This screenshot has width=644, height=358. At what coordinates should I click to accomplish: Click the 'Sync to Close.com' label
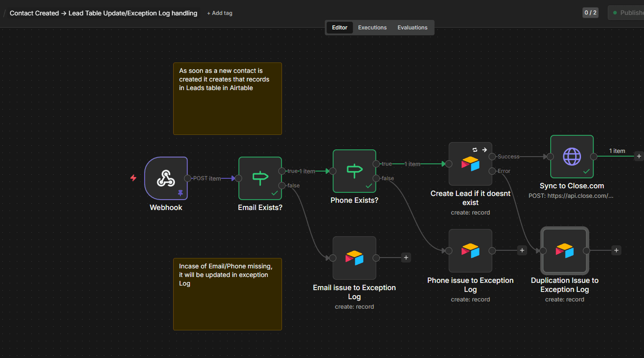coord(572,186)
